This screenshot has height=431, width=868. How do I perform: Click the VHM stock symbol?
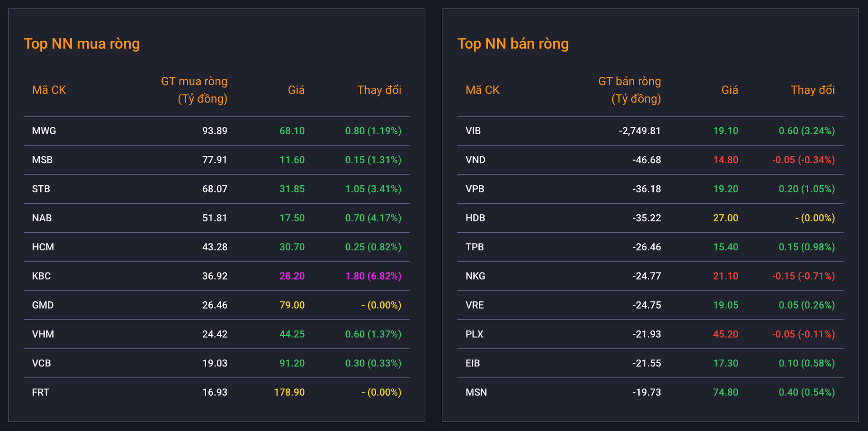[x=43, y=334]
